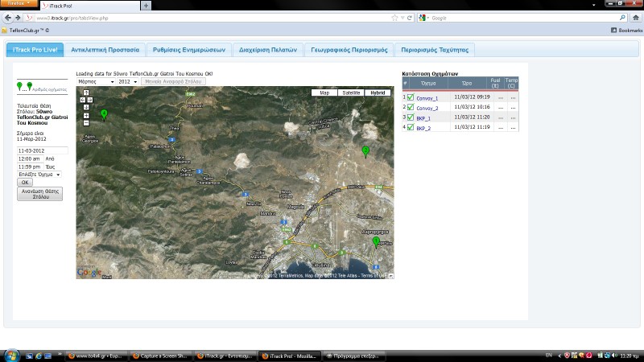The width and height of the screenshot is (644, 362).
Task: Click the OK button under vehicle selector
Action: pyautogui.click(x=25, y=183)
